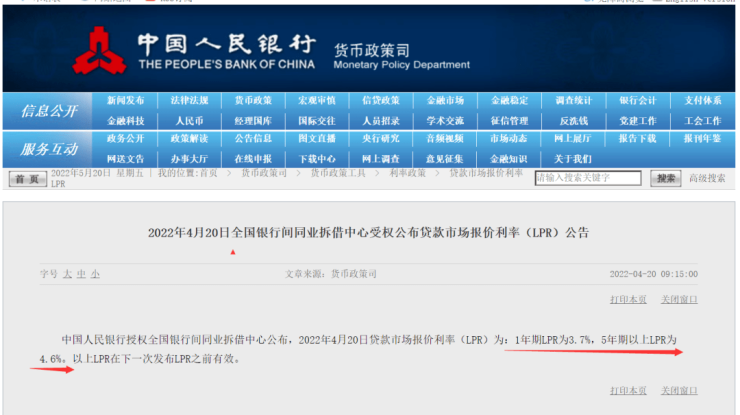The width and height of the screenshot is (740, 415).
Task: Open 关于我们 menu item
Action: click(572, 159)
